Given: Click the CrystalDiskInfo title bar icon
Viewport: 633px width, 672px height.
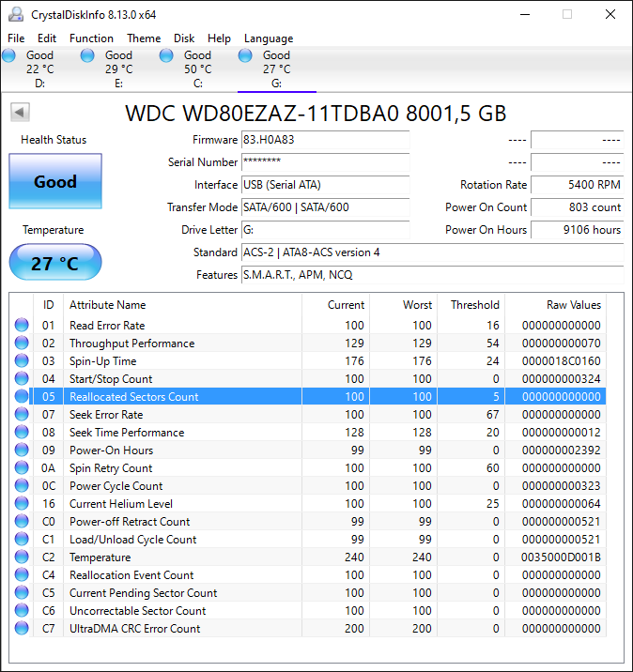Looking at the screenshot, I should pos(16,14).
